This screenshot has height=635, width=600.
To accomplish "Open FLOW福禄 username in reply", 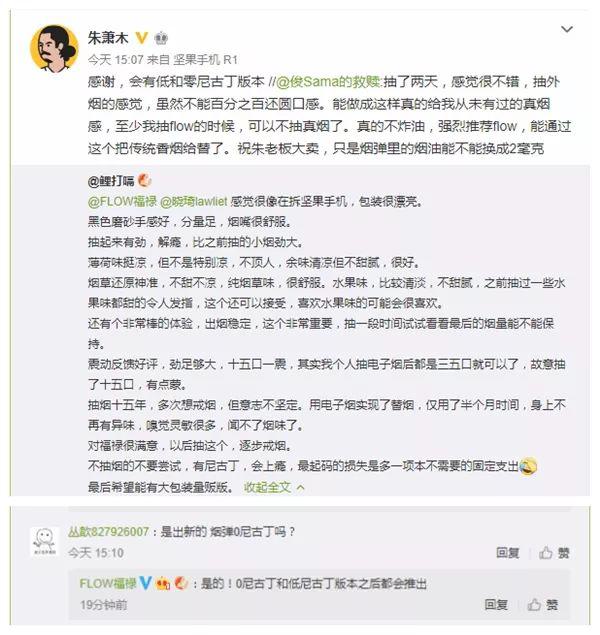I will tap(108, 584).
